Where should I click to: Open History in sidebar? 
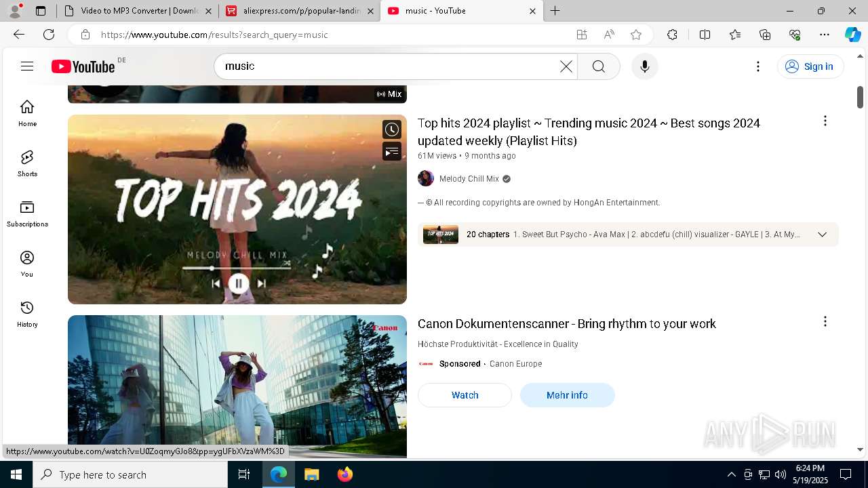27,314
